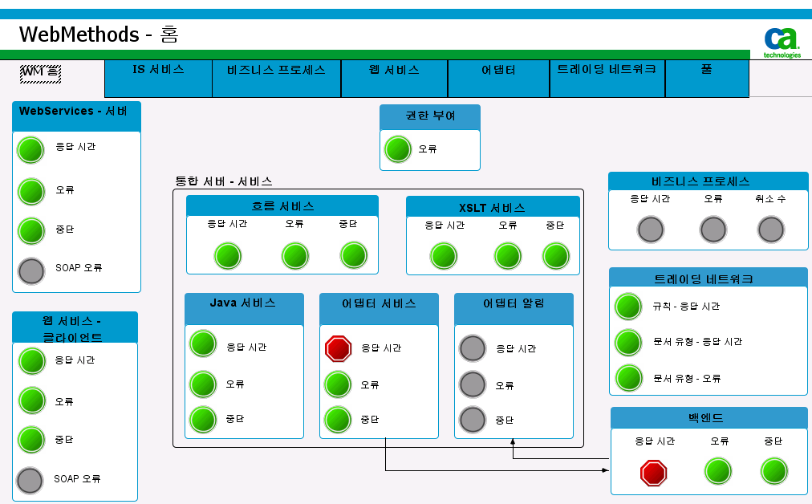Click 어댑터 서비스 중단 green light
Image resolution: width=812 pixels, height=504 pixels.
coord(338,420)
